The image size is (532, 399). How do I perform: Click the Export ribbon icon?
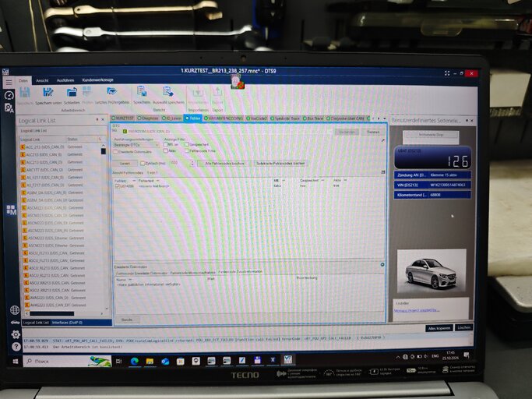point(217,92)
